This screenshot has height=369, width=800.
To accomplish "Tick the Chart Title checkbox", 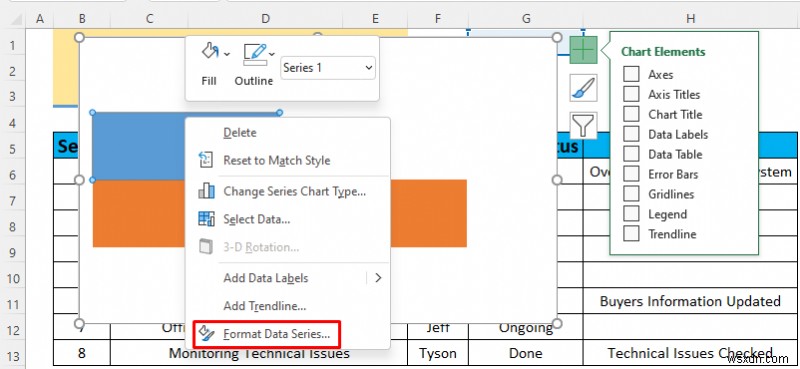I will point(631,114).
